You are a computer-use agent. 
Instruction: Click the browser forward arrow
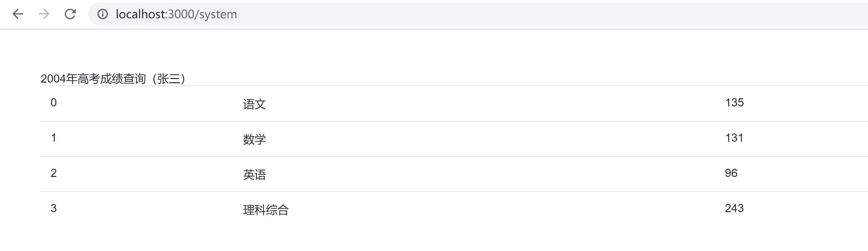point(44,14)
